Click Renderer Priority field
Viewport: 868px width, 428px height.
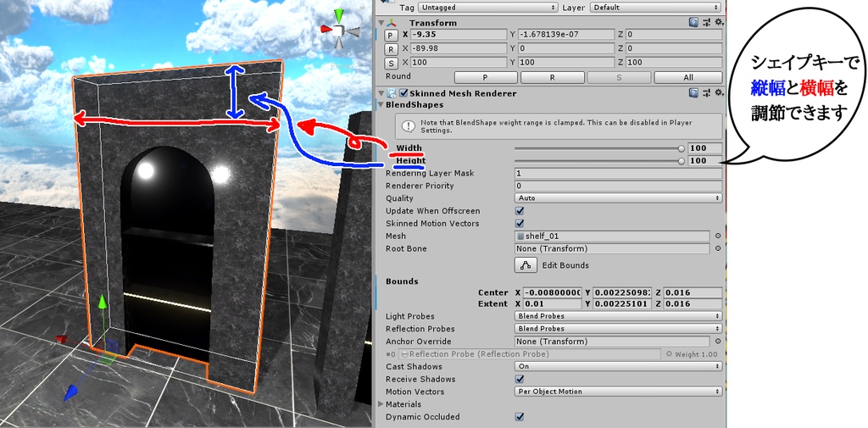[618, 186]
